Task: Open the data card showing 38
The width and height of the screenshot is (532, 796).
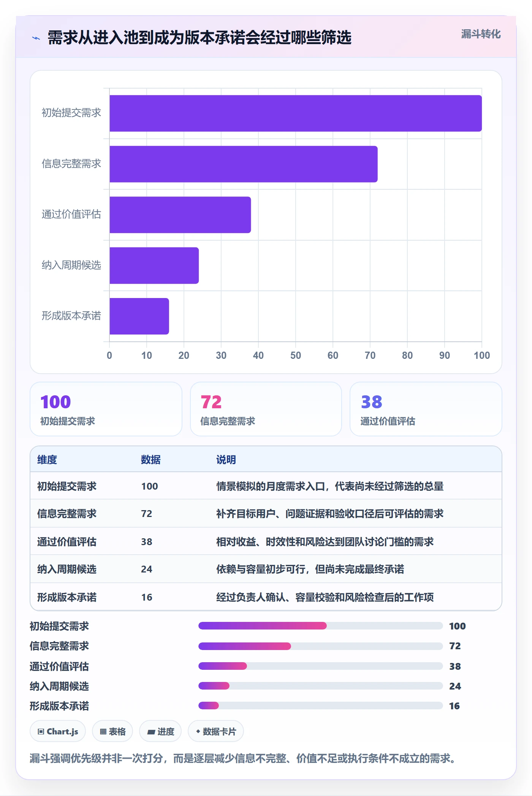Action: [x=426, y=409]
